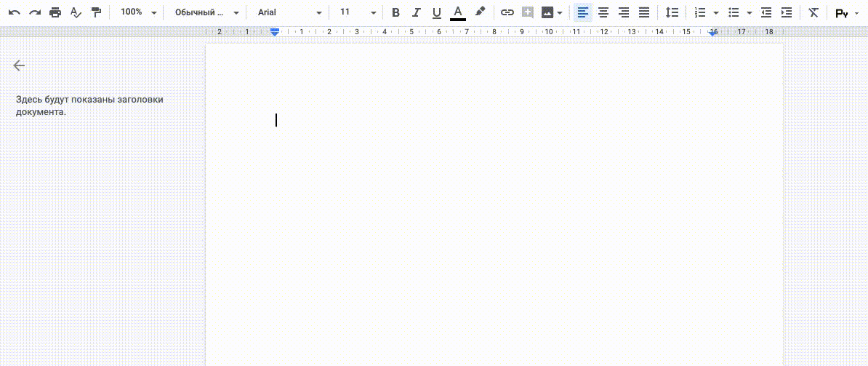Create a numbered list
The width and height of the screenshot is (868, 366).
coord(700,12)
